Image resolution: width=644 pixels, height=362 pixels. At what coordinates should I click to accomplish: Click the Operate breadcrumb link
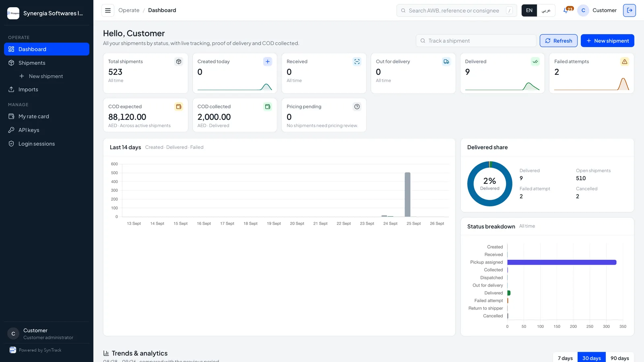(x=129, y=10)
